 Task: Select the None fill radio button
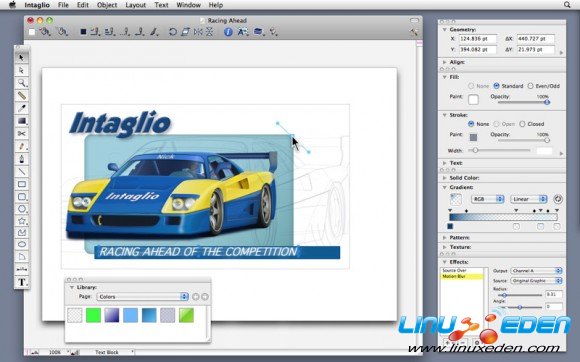[x=471, y=86]
